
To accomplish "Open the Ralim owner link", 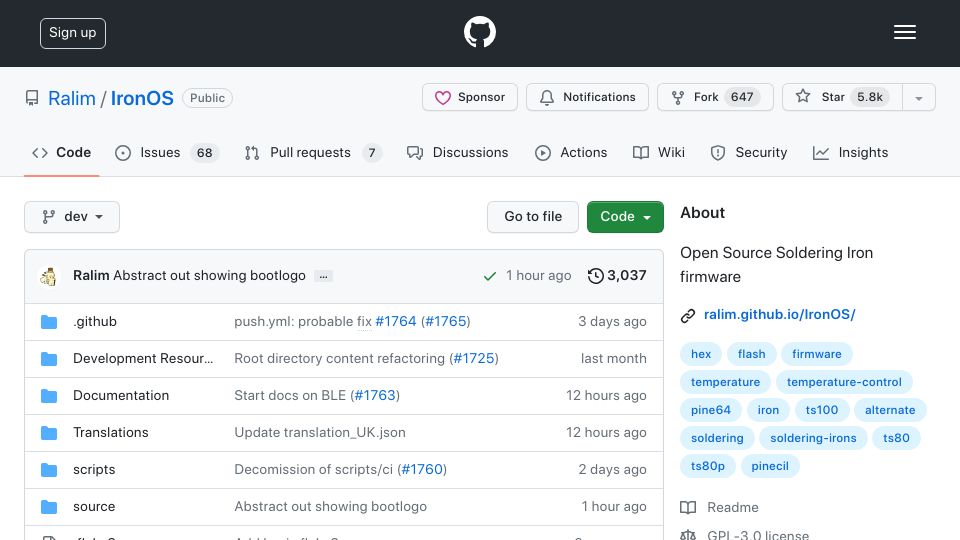I will tap(72, 98).
